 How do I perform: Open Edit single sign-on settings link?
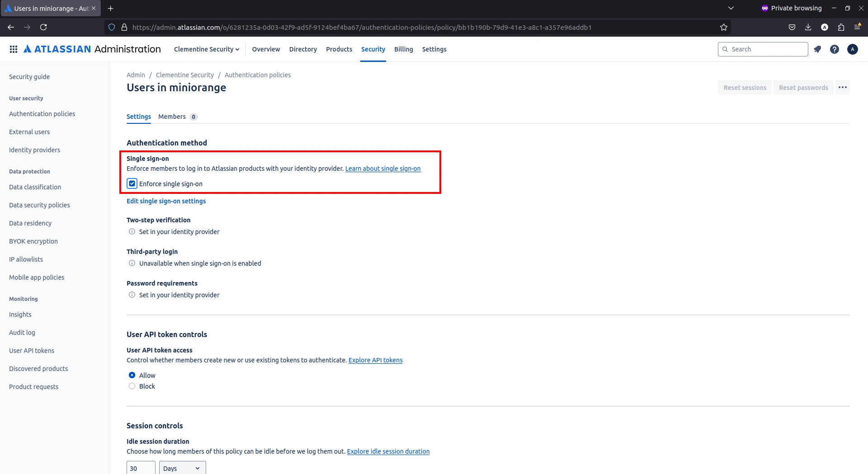click(x=166, y=201)
